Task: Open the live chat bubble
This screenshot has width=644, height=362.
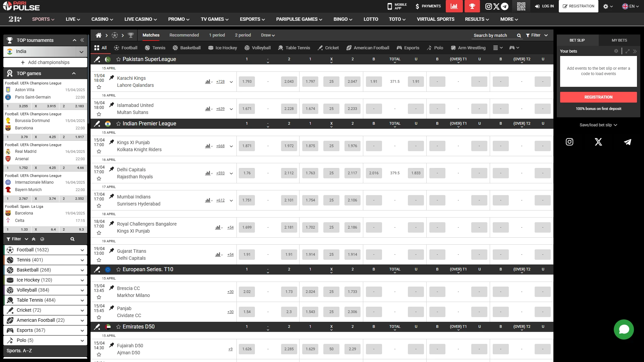Action: pyautogui.click(x=624, y=329)
